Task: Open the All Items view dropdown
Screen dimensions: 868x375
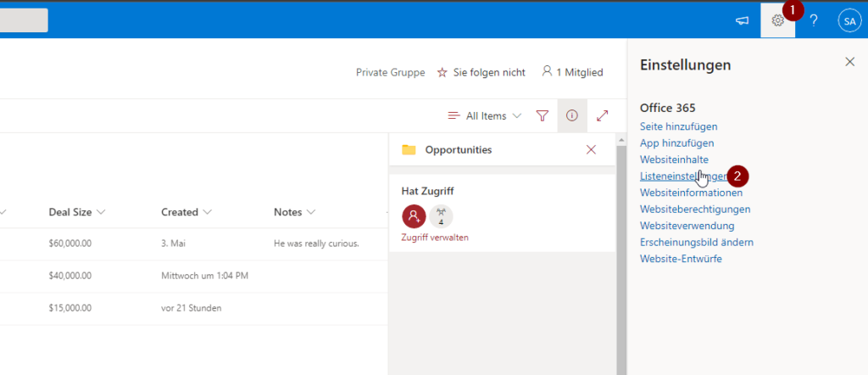Action: 484,115
